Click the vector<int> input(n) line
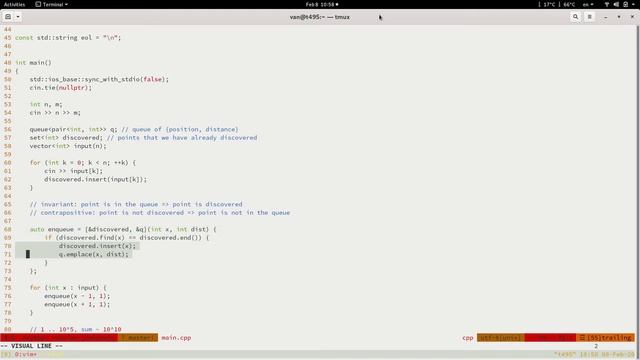 click(68, 146)
